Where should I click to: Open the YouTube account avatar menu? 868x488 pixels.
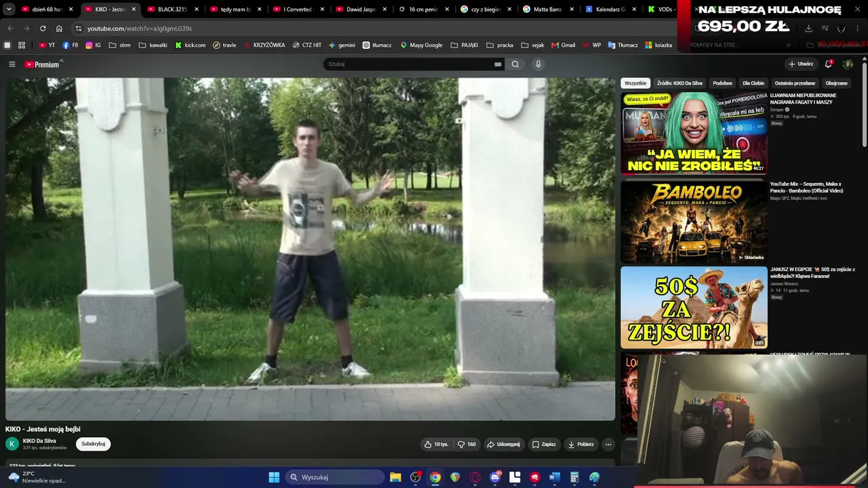coord(848,64)
